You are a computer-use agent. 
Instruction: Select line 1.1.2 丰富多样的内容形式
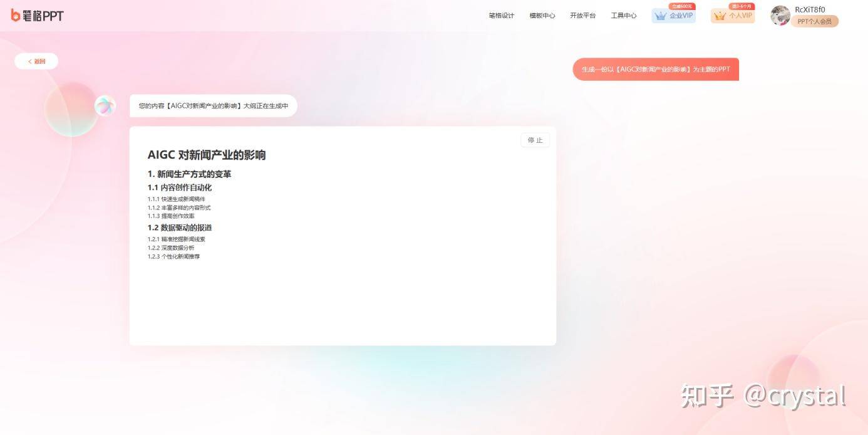[x=179, y=207]
